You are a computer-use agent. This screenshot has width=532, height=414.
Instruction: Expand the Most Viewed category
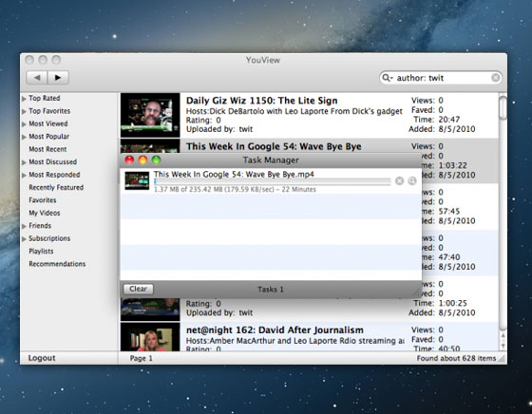pyautogui.click(x=24, y=124)
